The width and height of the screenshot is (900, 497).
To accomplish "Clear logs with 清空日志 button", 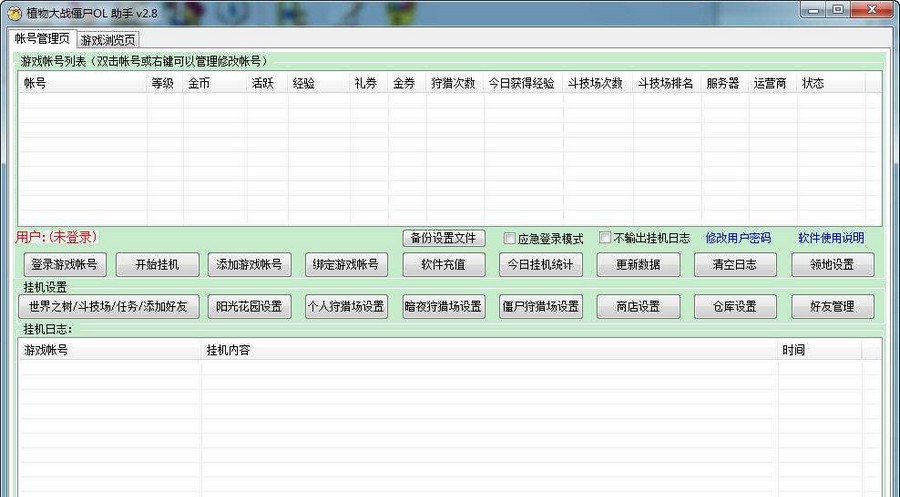I will [735, 265].
